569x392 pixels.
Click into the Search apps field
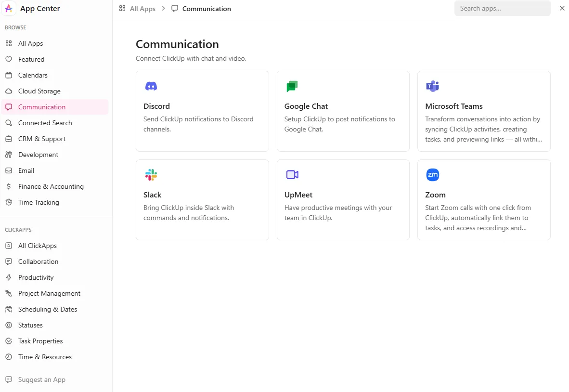pyautogui.click(x=502, y=8)
